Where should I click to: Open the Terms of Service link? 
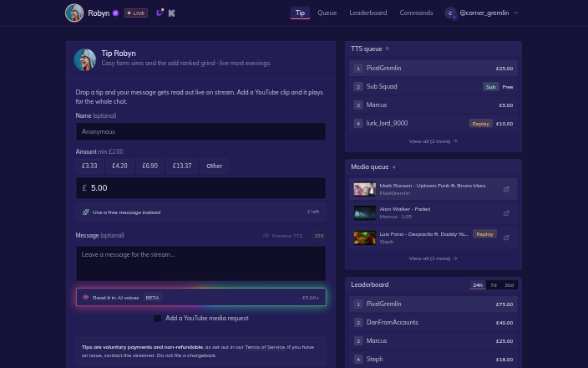(x=265, y=347)
